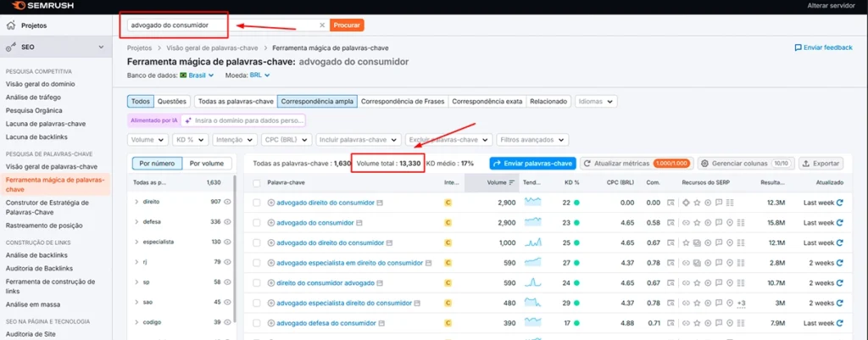Open Análise de backlinks in sidebar
This screenshot has height=340, width=868.
(36, 255)
